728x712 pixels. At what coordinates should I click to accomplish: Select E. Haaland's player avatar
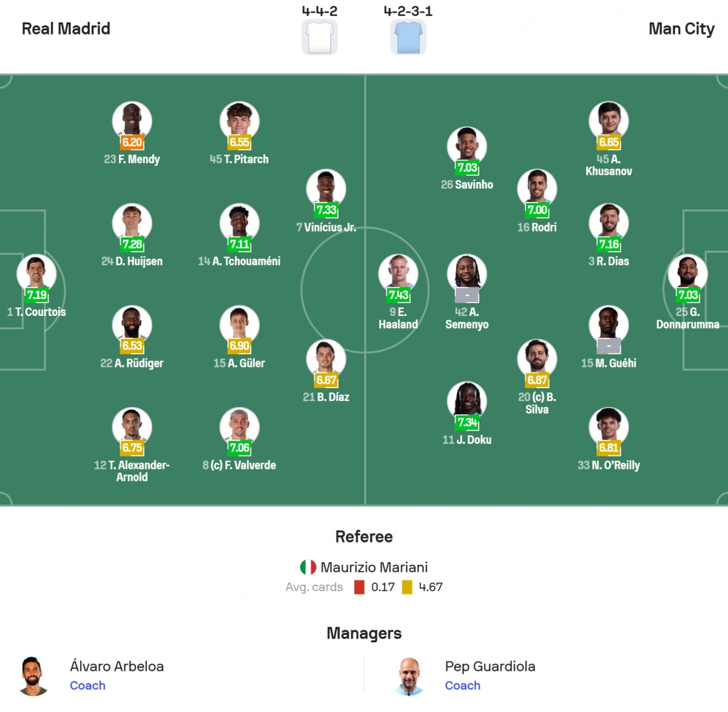pos(398,273)
